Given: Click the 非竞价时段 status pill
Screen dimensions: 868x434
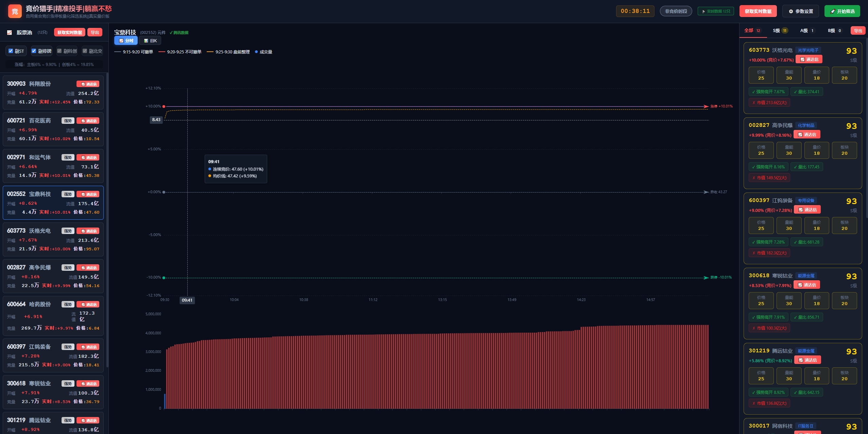Looking at the screenshot, I should click(676, 11).
